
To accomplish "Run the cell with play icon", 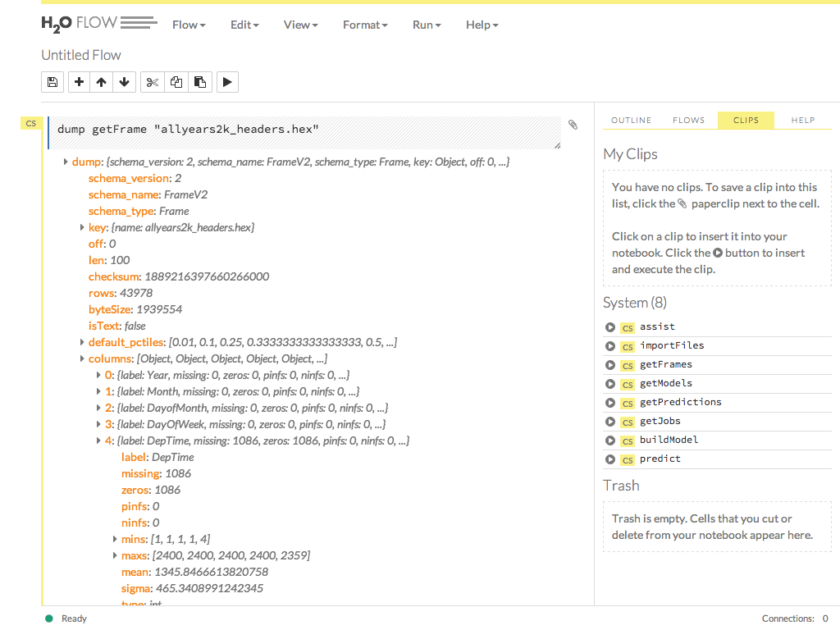I will [227, 82].
